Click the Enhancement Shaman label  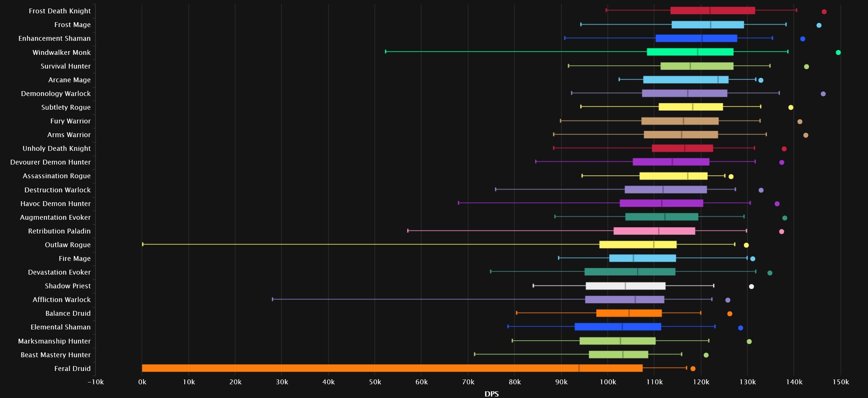pyautogui.click(x=55, y=39)
